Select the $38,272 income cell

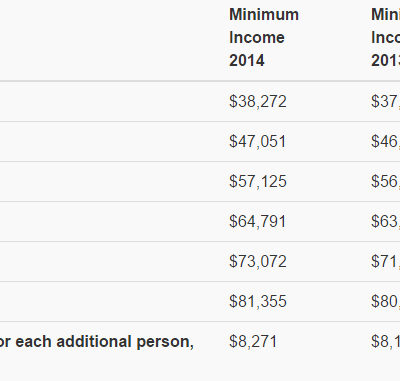(258, 101)
